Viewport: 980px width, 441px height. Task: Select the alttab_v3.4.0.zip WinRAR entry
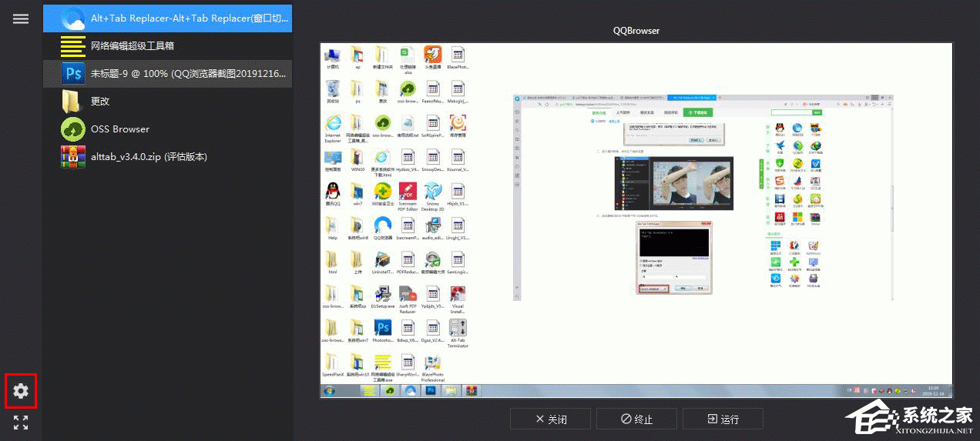point(167,157)
